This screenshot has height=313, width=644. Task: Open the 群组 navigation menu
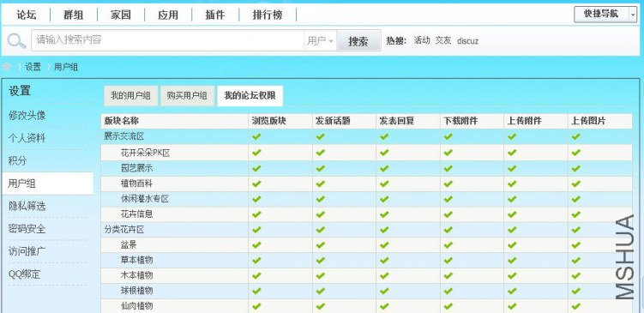click(74, 15)
